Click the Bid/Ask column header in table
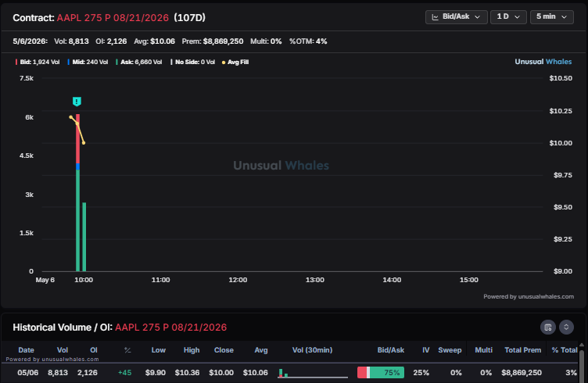 390,350
